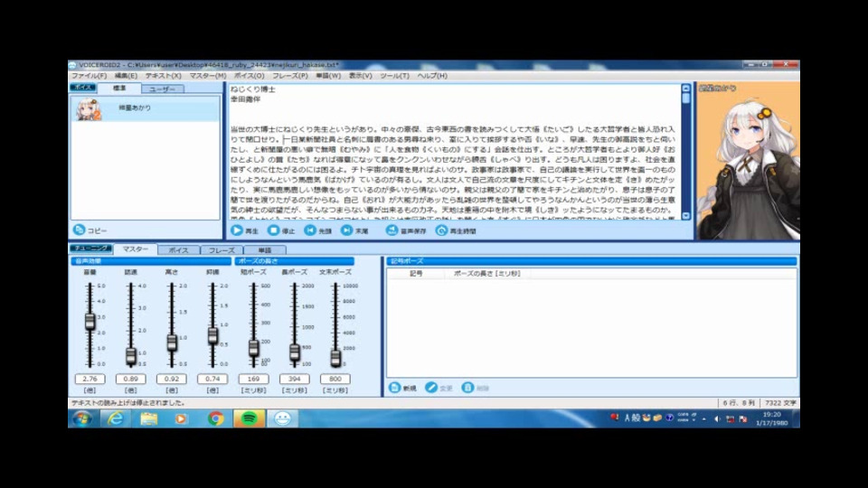Open the Windows Start menu
The height and width of the screenshot is (488, 868).
pos(82,418)
